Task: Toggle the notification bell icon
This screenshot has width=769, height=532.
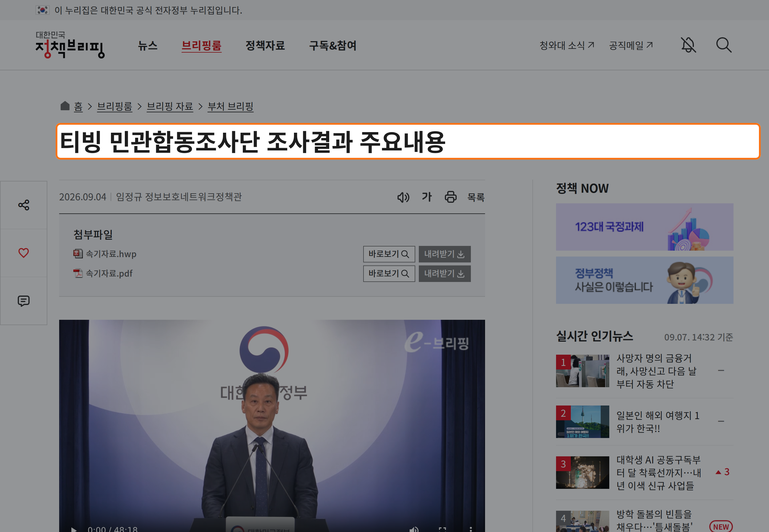Action: click(688, 45)
